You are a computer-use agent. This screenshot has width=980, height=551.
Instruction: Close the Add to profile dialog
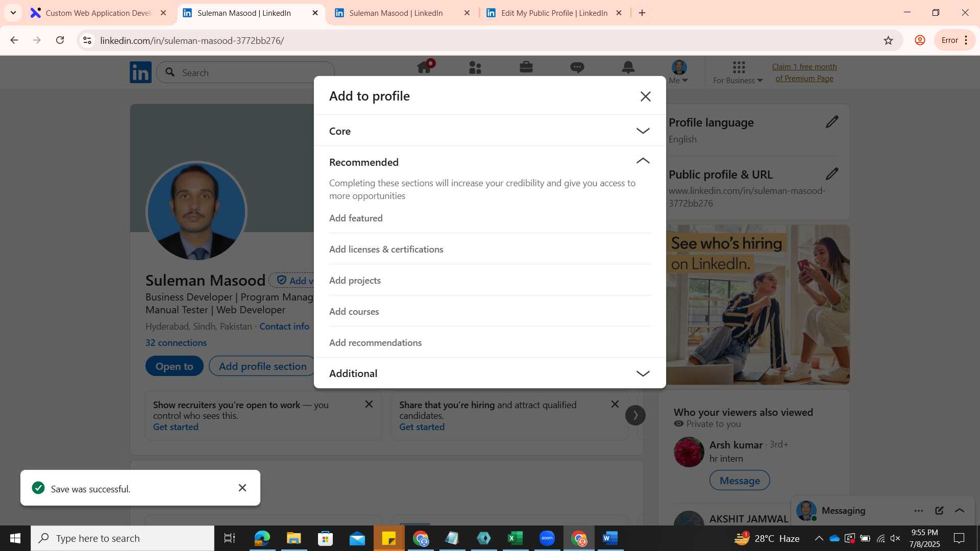pos(645,96)
